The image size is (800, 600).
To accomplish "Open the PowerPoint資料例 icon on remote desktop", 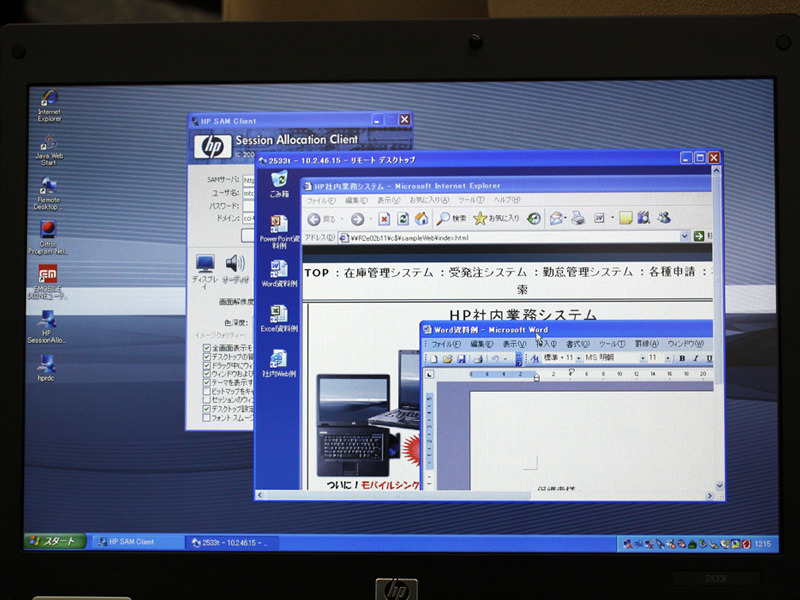I will [x=279, y=228].
